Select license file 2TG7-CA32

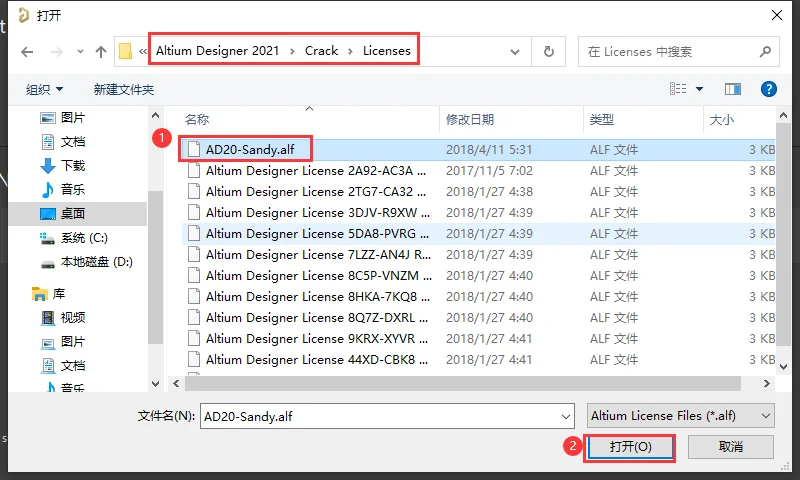pyautogui.click(x=478, y=191)
